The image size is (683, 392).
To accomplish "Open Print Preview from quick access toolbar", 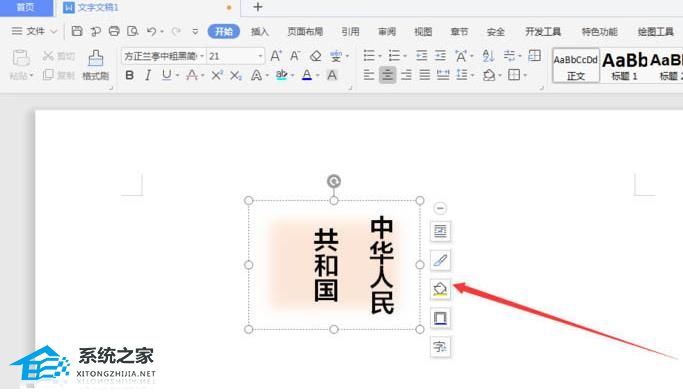I will 133,31.
